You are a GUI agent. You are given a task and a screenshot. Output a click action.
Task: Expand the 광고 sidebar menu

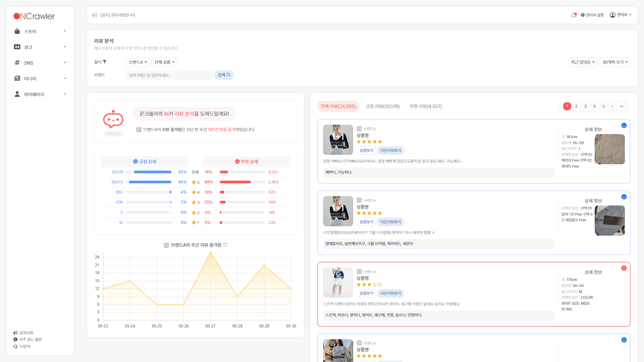40,47
